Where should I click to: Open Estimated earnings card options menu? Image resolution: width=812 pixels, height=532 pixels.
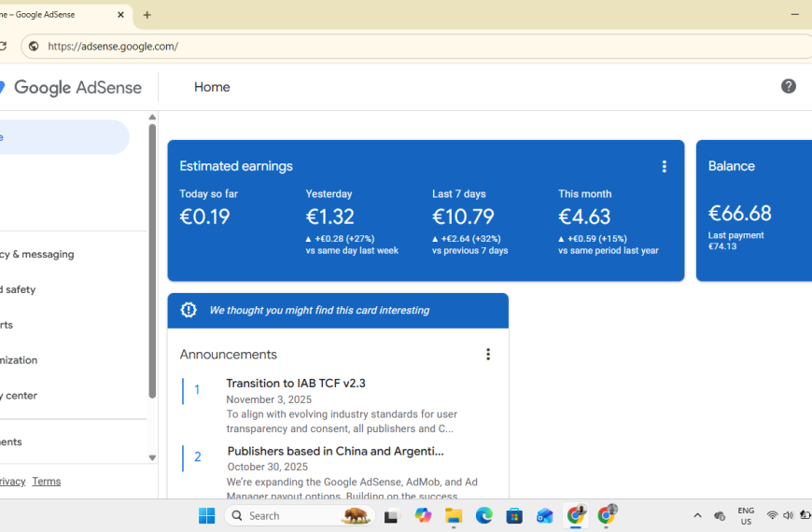pyautogui.click(x=664, y=166)
